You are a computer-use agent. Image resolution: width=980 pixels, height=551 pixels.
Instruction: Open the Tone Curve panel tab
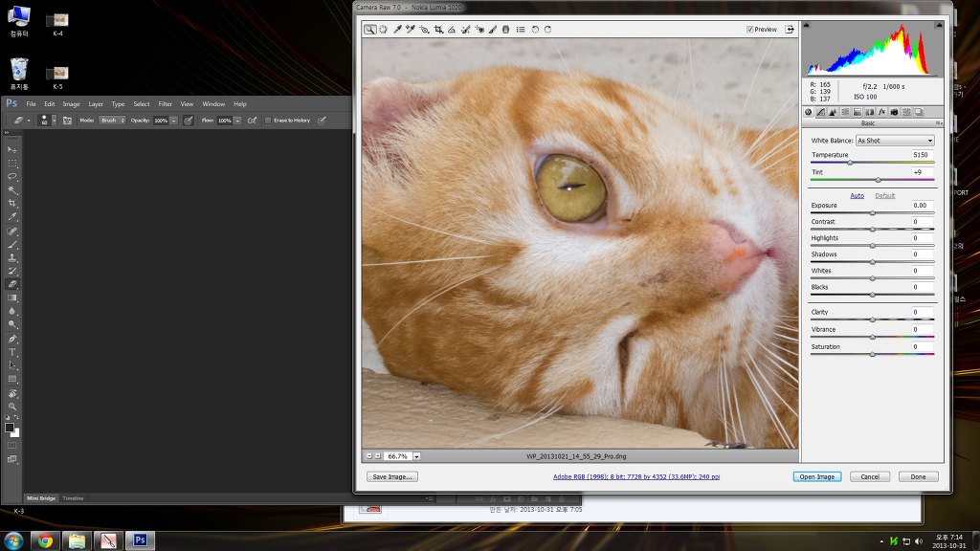[820, 112]
